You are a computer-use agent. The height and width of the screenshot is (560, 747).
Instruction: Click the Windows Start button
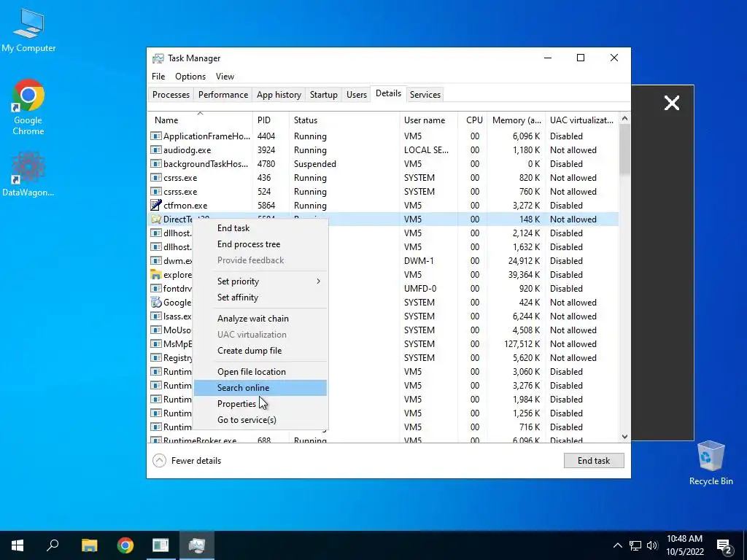18,545
